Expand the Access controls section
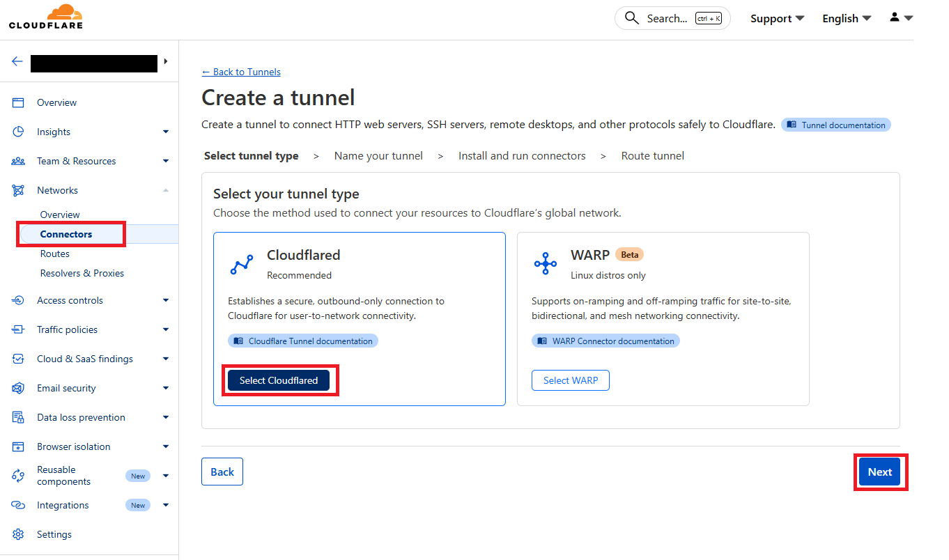 166,300
